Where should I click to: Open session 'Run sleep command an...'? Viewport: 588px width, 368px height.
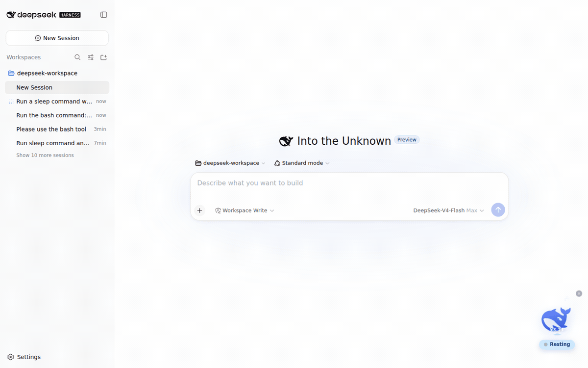(57, 143)
